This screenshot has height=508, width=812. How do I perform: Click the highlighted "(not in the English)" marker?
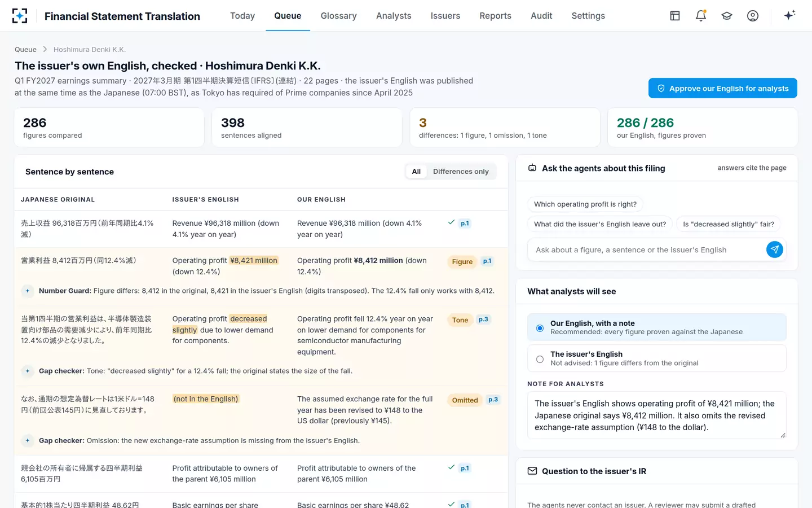point(206,399)
